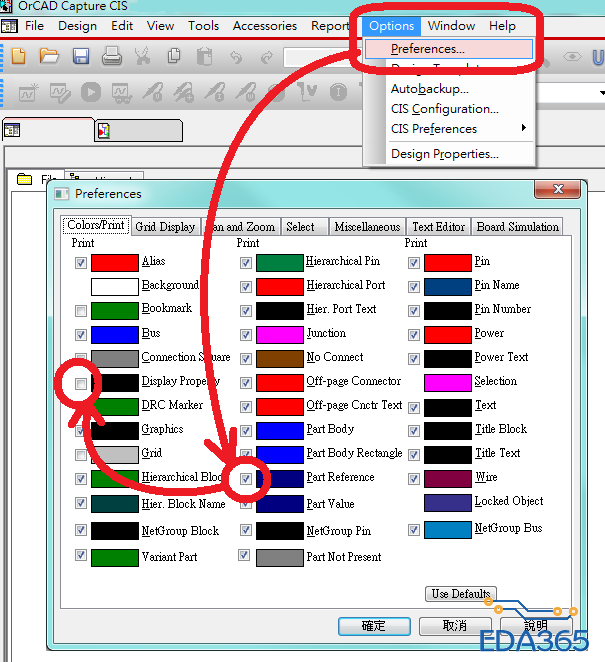The image size is (605, 662).
Task: Click the 說明 Help button
Action: point(536,626)
